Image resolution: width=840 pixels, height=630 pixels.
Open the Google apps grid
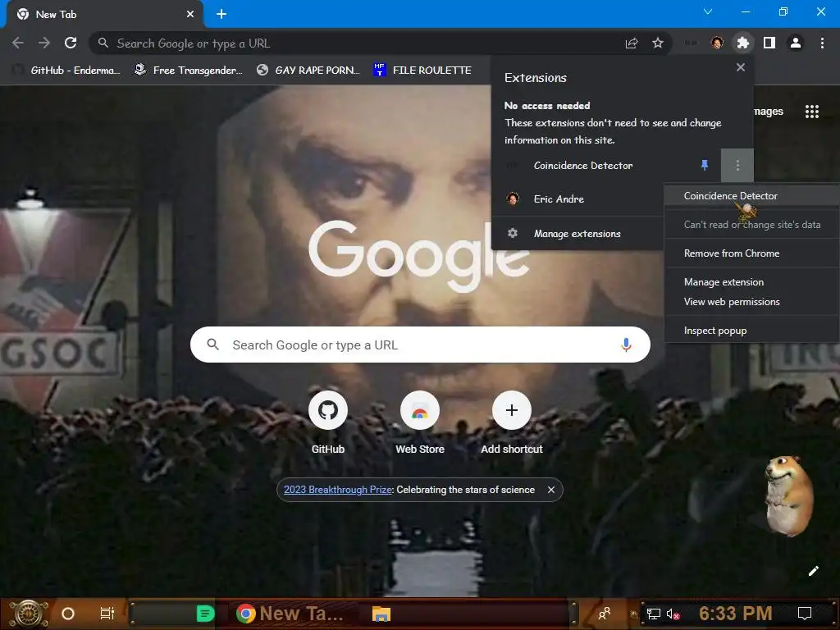pyautogui.click(x=811, y=112)
